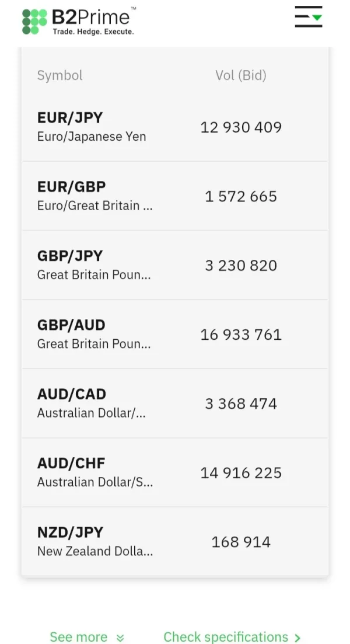Click the AUD/CAD symbol
Image resolution: width=350 pixels, height=644 pixels.
click(x=72, y=394)
